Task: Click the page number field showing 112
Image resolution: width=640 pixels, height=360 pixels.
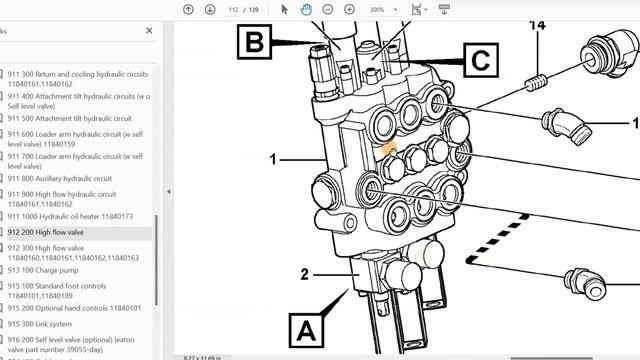Action: point(233,9)
